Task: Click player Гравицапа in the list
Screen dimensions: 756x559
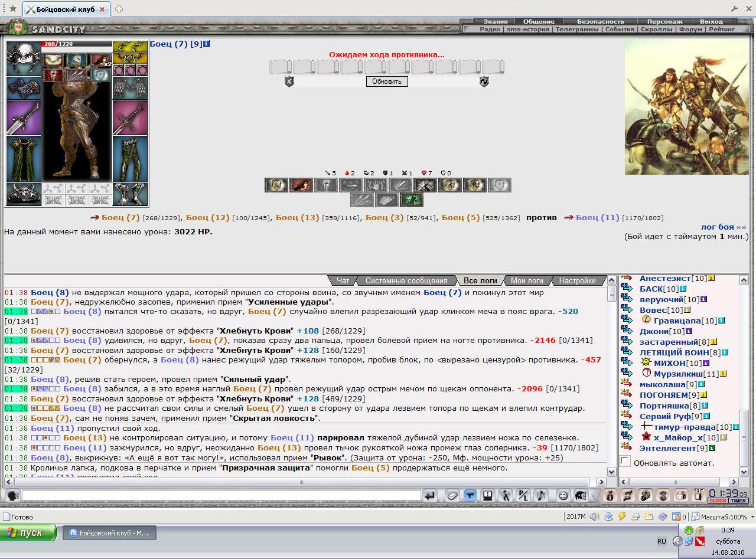Action: pyautogui.click(x=677, y=321)
